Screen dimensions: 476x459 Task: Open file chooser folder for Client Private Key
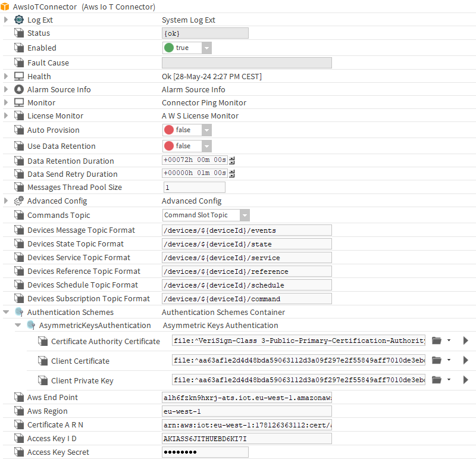437,380
